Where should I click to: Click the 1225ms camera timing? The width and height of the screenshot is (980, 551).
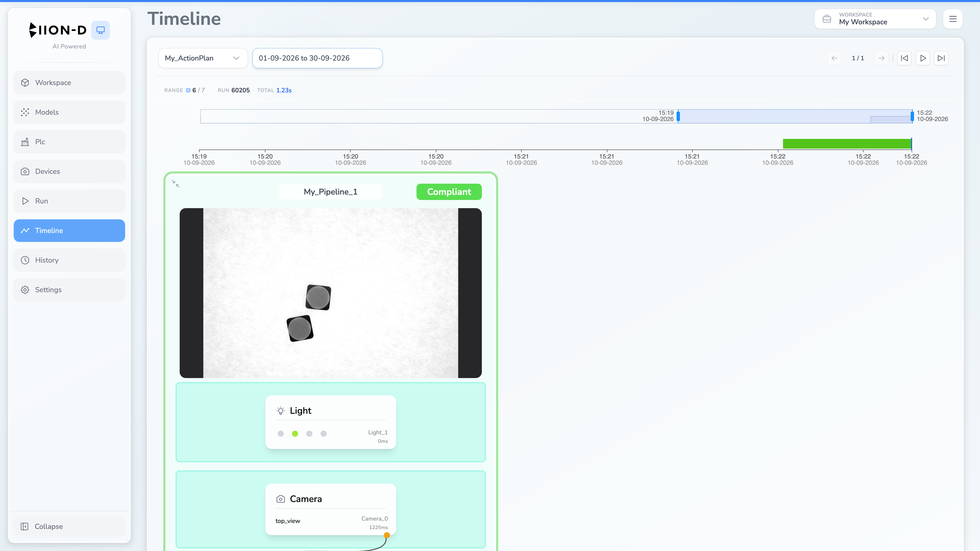tap(378, 527)
